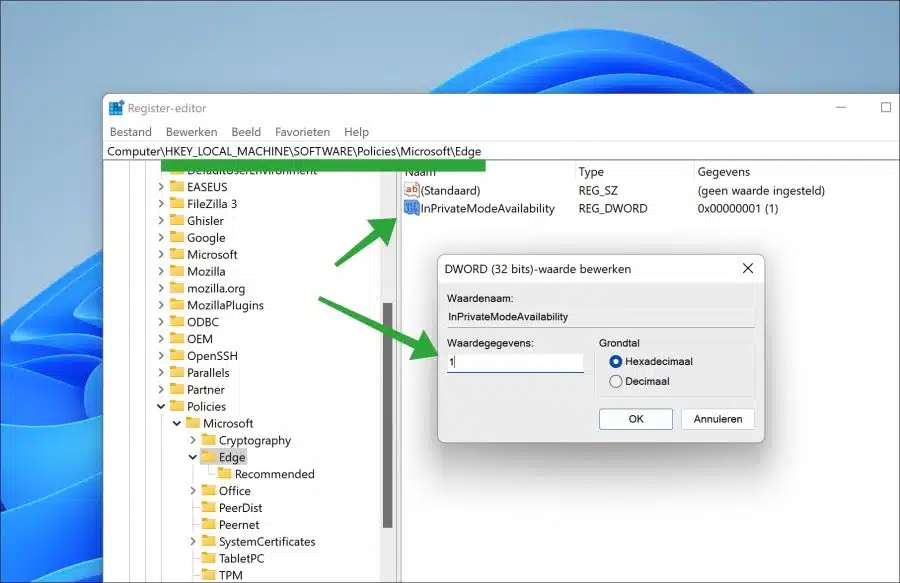
Task: Click the ODBC folder icon
Action: point(177,321)
